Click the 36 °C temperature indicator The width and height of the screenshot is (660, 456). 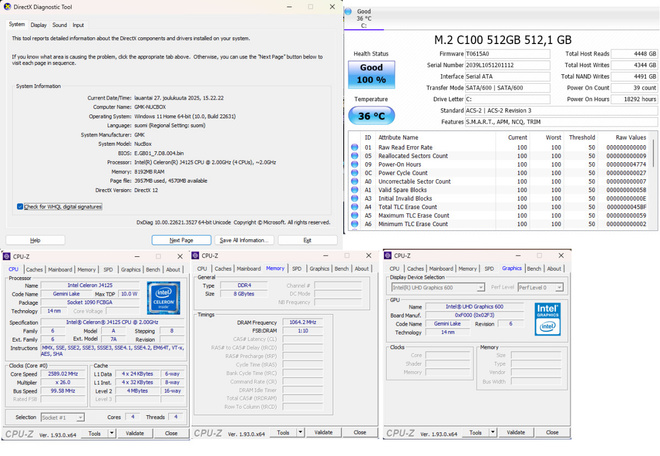pos(371,116)
